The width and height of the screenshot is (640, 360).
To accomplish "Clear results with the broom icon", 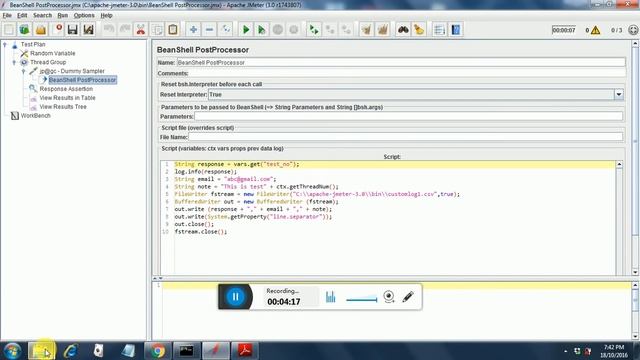I will click(x=367, y=29).
